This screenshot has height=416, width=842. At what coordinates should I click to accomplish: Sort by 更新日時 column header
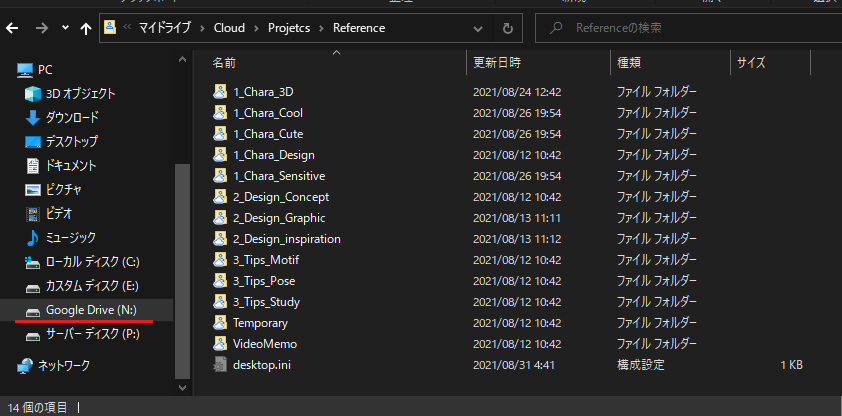tap(497, 63)
